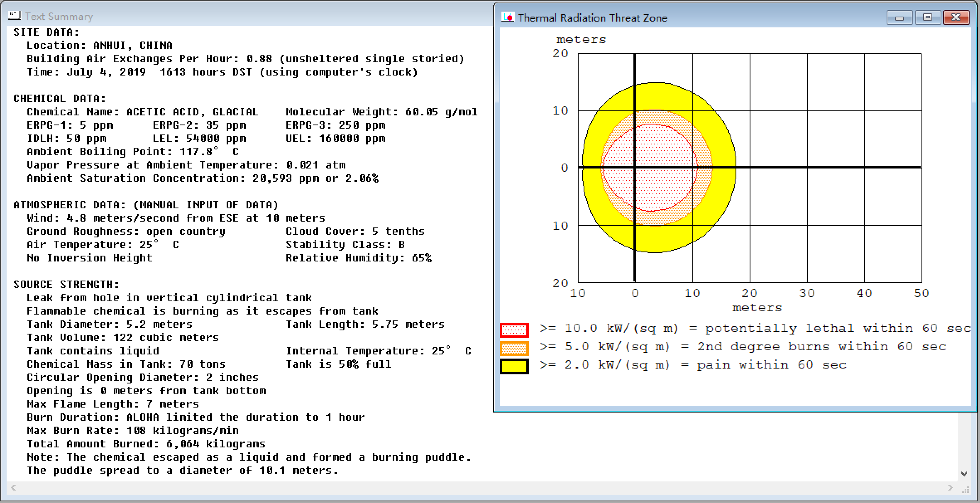Maximize the Thermal Radiation Threat Zone window
The width and height of the screenshot is (980, 503).
pos(927,17)
